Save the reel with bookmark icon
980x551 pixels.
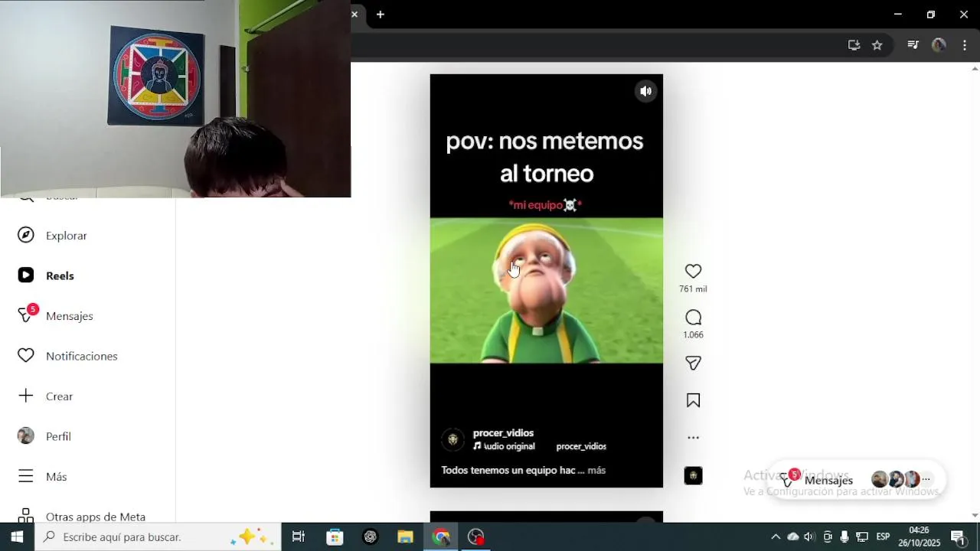click(x=693, y=400)
